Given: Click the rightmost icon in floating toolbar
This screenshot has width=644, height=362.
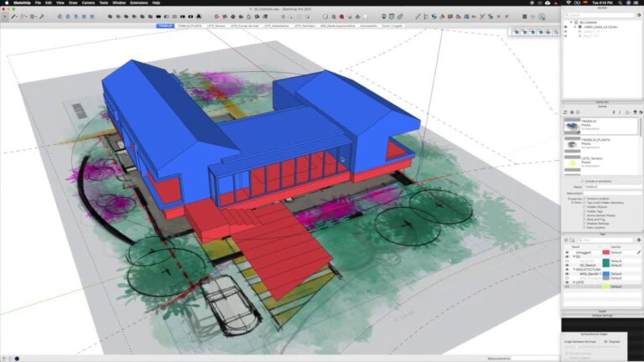Looking at the screenshot, I should [556, 32].
